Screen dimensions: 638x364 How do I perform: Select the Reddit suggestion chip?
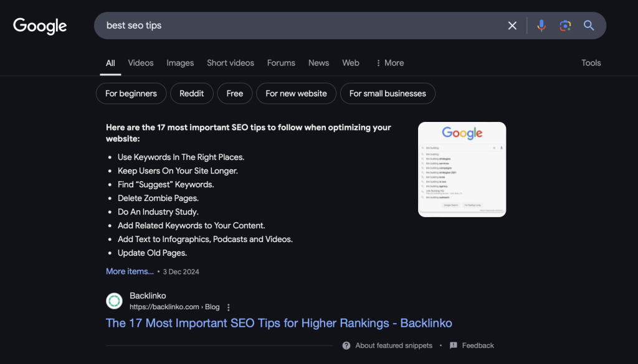coord(192,93)
